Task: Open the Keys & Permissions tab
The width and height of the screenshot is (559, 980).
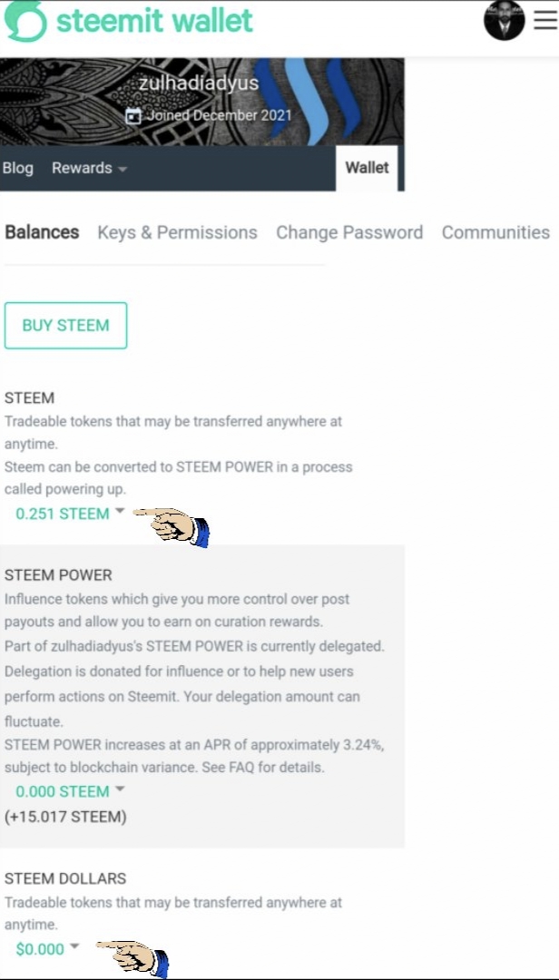Action: coord(177,232)
